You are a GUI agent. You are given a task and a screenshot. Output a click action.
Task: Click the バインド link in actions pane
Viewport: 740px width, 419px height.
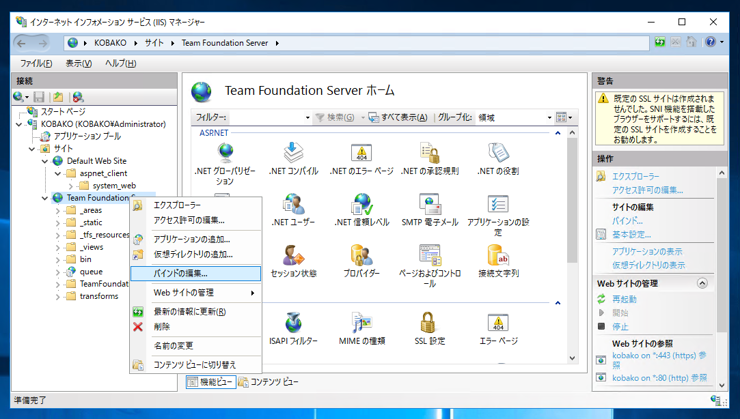point(627,221)
